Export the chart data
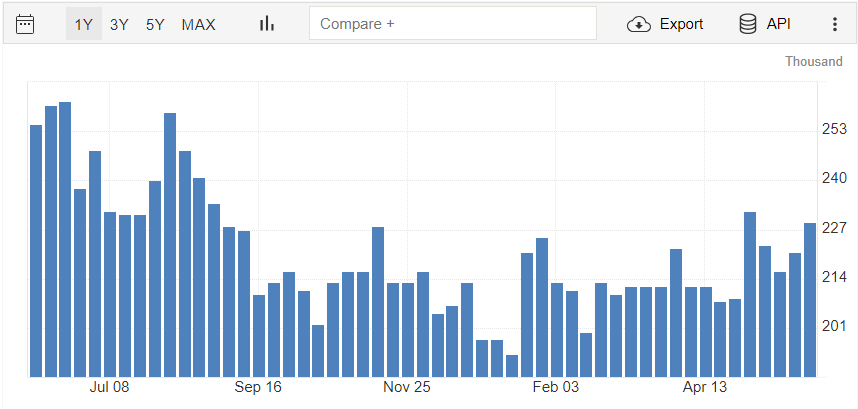 665,24
